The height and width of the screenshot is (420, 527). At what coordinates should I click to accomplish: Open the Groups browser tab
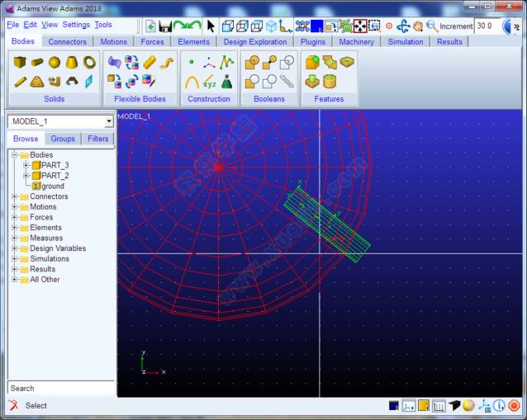point(63,139)
